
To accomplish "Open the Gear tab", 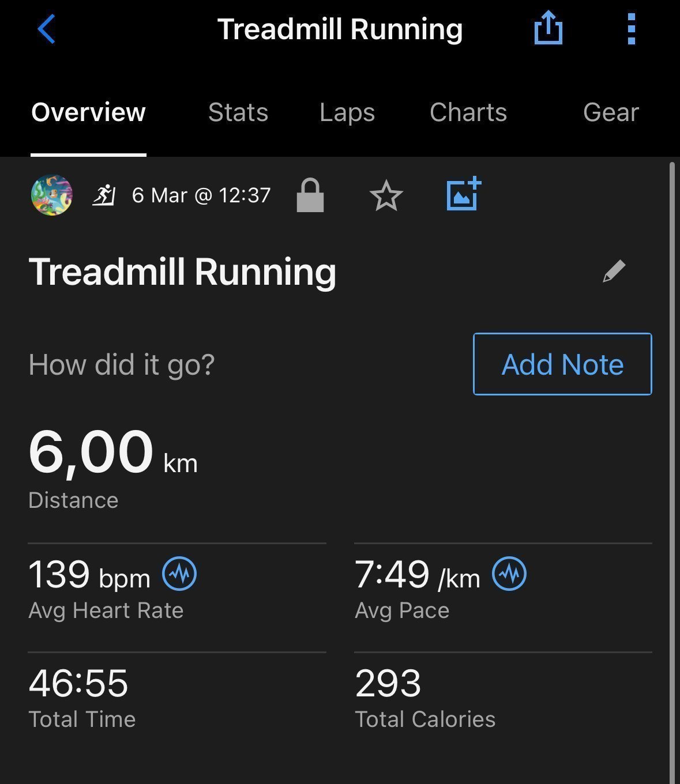I will tap(611, 112).
